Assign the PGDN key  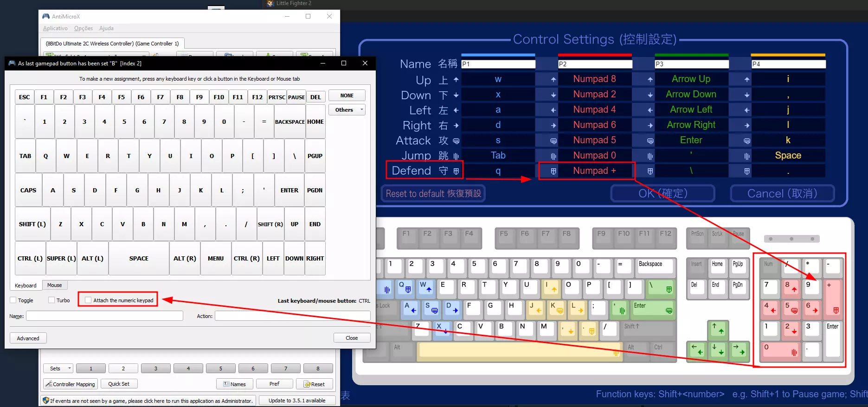click(315, 191)
